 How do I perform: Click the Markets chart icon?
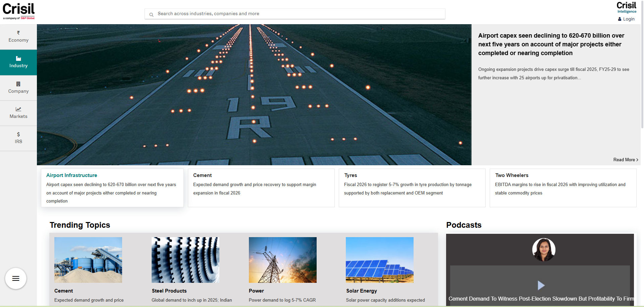[x=18, y=109]
